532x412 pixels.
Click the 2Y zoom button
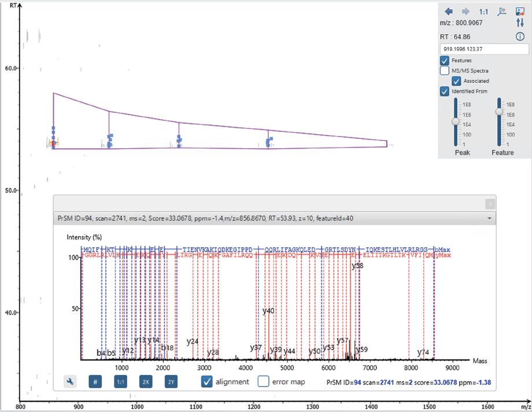(x=171, y=381)
